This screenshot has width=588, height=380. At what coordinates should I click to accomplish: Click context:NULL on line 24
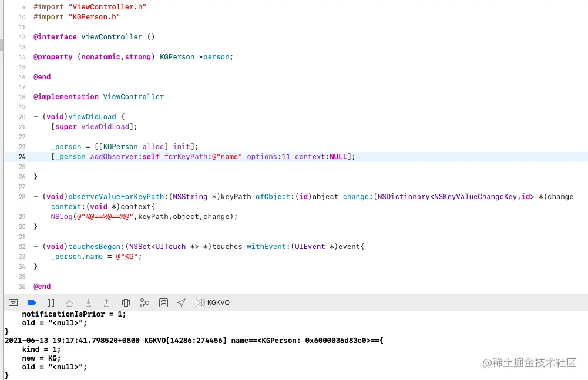pos(321,157)
